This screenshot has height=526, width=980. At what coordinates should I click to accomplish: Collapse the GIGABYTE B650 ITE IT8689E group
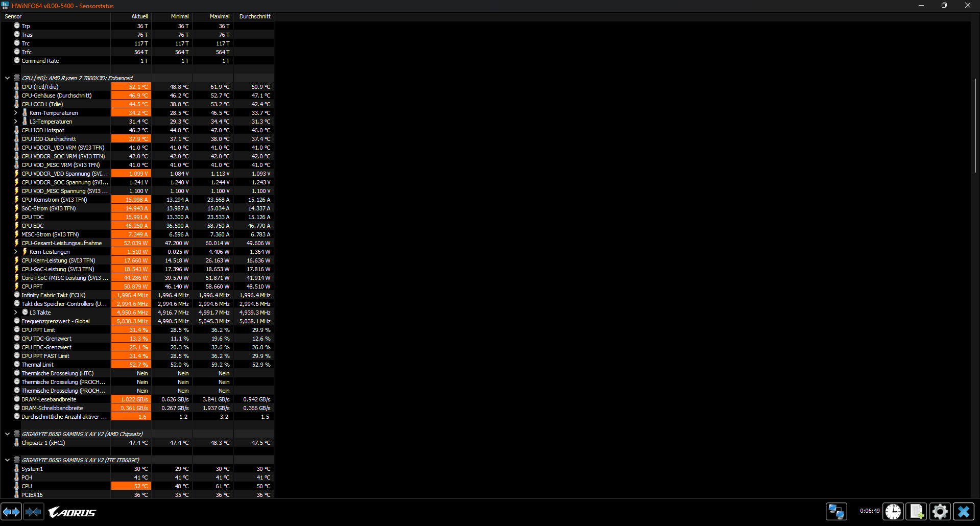[x=7, y=460]
